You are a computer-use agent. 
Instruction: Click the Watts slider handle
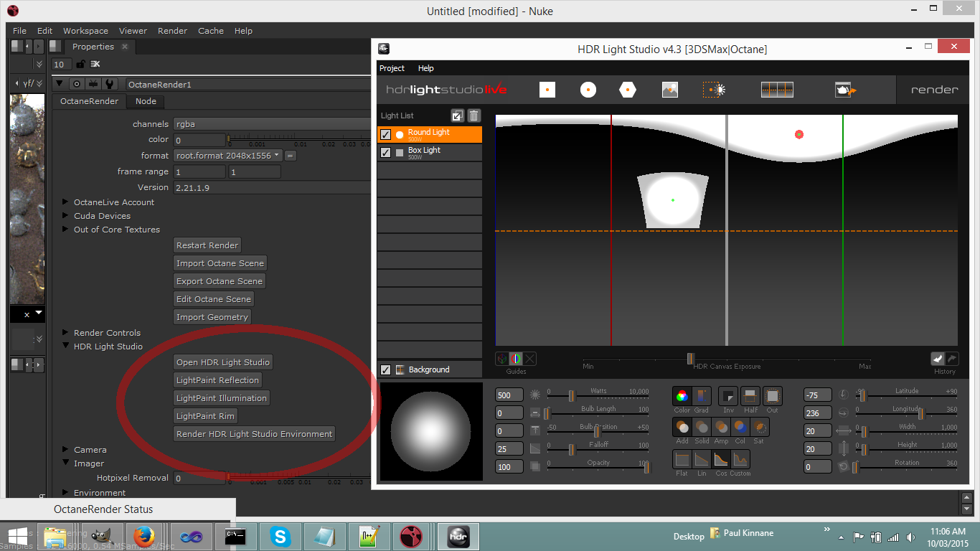tap(572, 395)
